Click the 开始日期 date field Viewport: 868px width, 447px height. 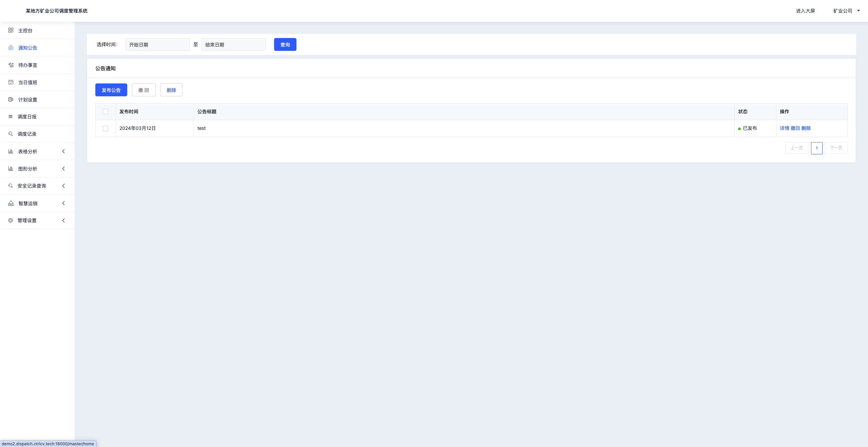tap(158, 44)
